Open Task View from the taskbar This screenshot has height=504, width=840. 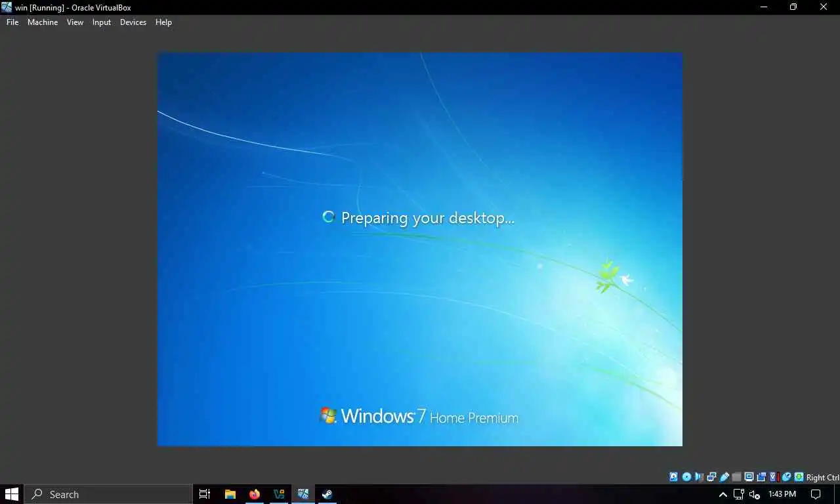click(205, 494)
